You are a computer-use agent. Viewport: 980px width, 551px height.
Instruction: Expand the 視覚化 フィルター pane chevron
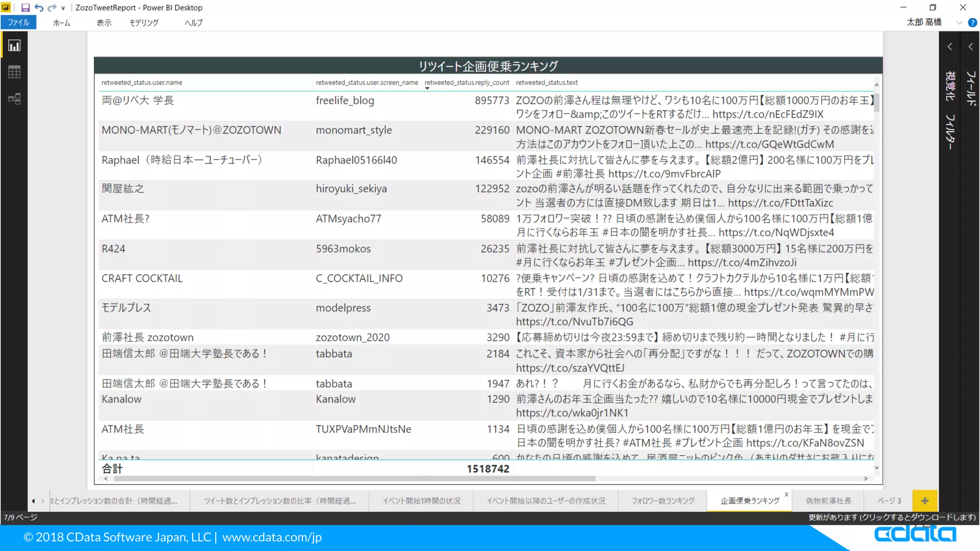[x=950, y=46]
